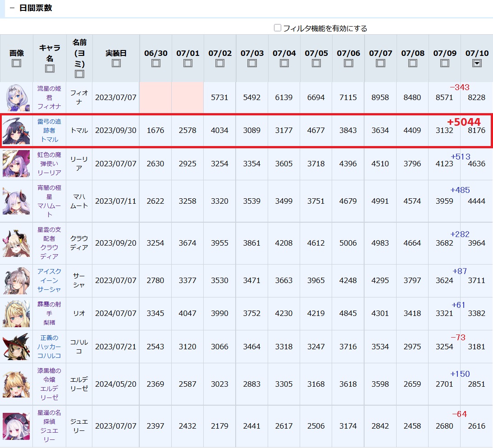
Task: Open the sort box under 07/05 header
Action: (x=316, y=63)
